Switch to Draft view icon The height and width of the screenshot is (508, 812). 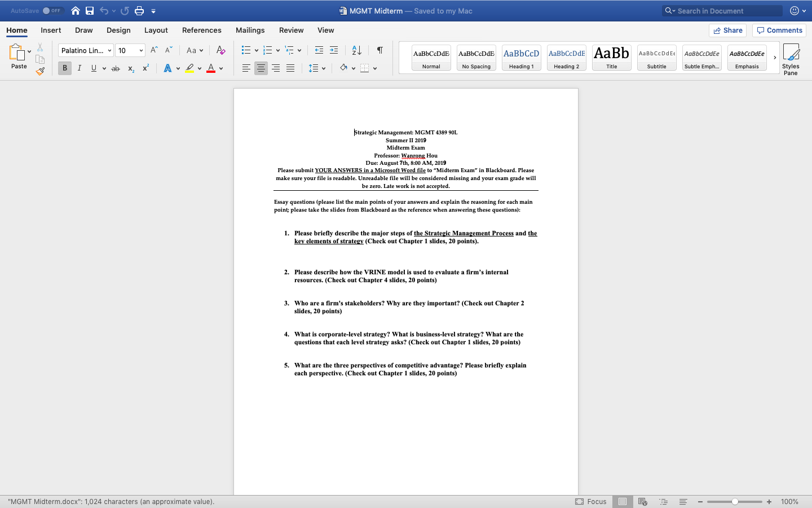tap(683, 501)
